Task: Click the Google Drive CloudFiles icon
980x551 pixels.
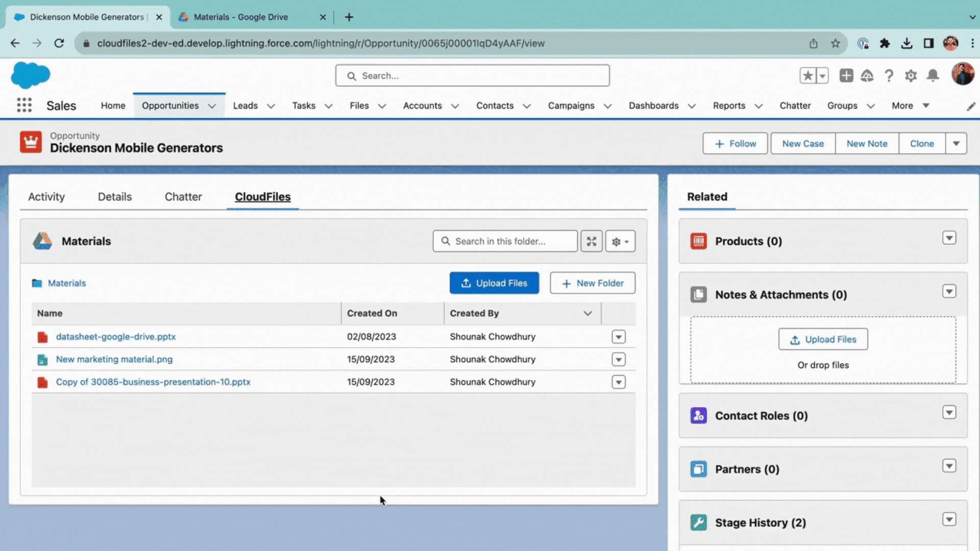Action: pyautogui.click(x=42, y=241)
